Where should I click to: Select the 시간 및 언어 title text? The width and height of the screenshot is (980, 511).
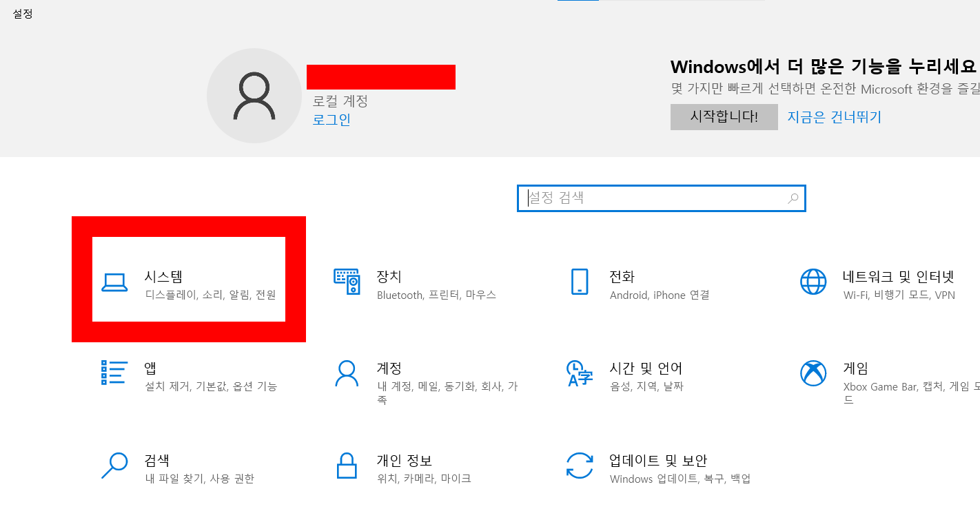tap(646, 368)
